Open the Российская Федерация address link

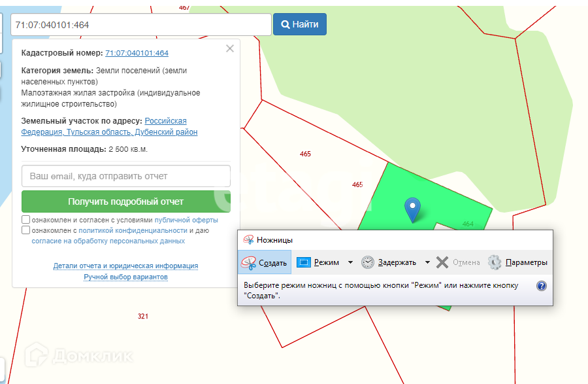[109, 126]
